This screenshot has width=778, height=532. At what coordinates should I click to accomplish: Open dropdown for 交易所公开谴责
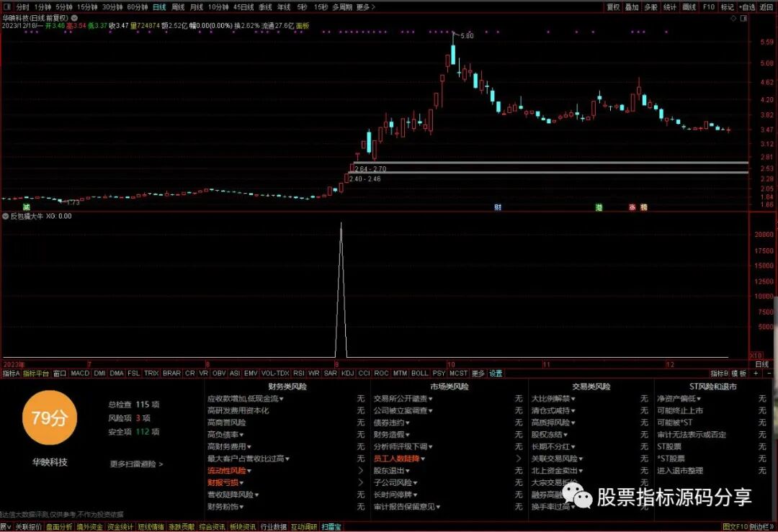[x=431, y=399]
